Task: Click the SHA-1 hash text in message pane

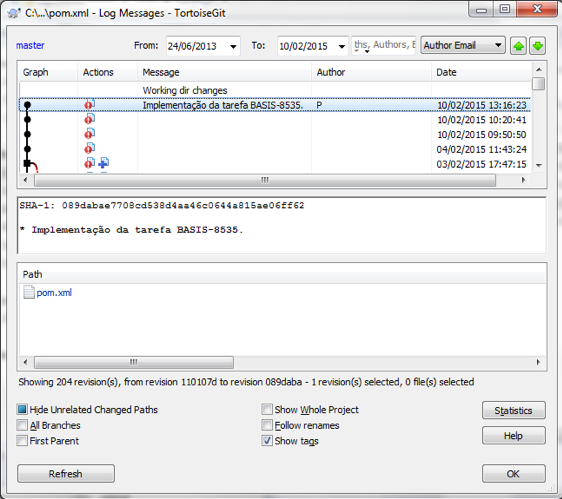Action: click(x=183, y=205)
